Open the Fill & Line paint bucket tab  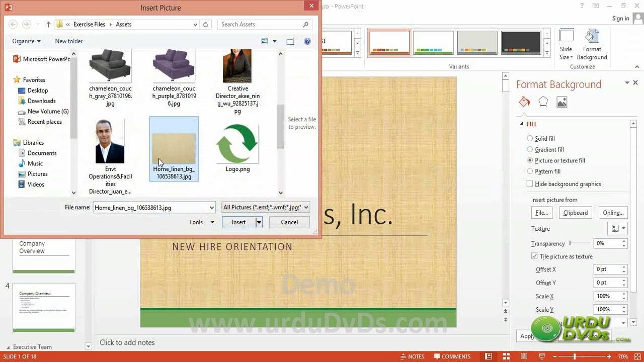pos(524,102)
